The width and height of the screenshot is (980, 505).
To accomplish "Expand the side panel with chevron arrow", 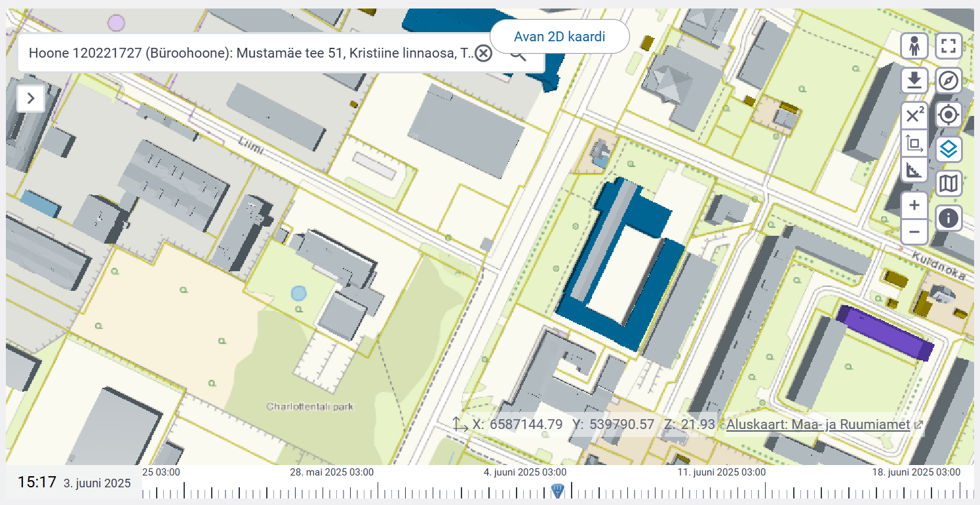I will click(x=31, y=99).
